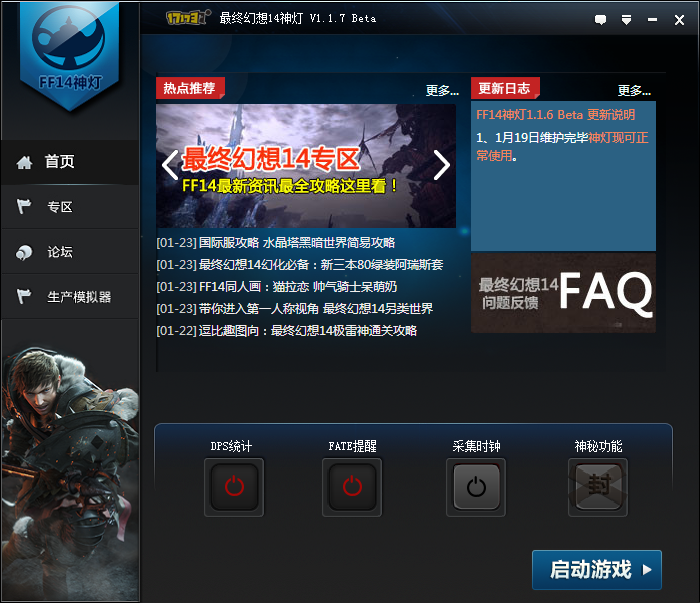This screenshot has height=603, width=700.
Task: Open the feedback chat bubble icon
Action: pyautogui.click(x=600, y=20)
